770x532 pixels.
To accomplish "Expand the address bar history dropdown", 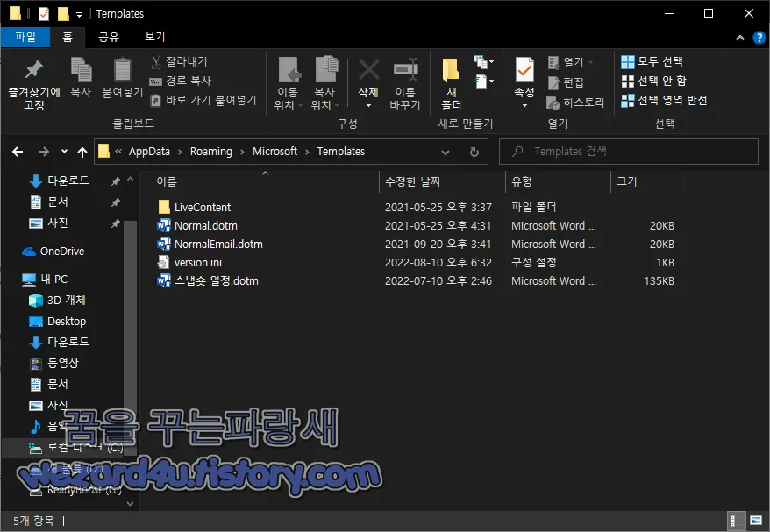I will coord(446,153).
